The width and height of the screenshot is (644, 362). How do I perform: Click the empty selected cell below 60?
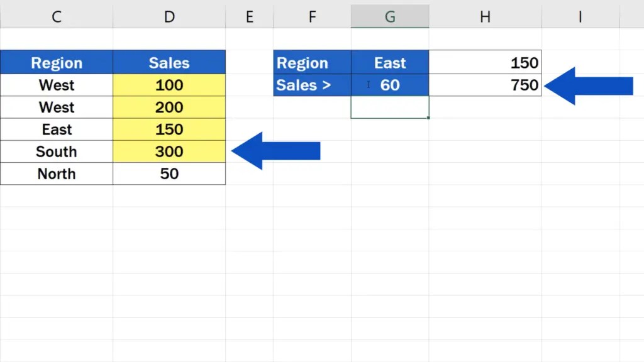[x=390, y=107]
